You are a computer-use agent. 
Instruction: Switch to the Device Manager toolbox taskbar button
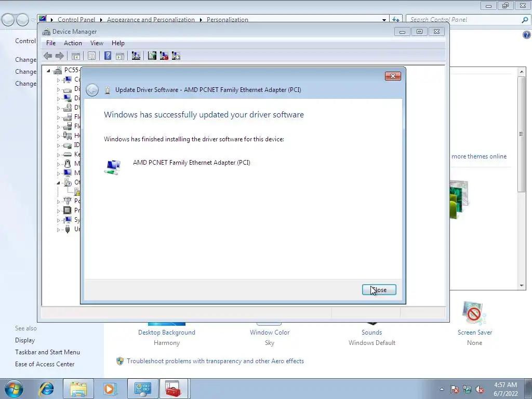click(174, 389)
